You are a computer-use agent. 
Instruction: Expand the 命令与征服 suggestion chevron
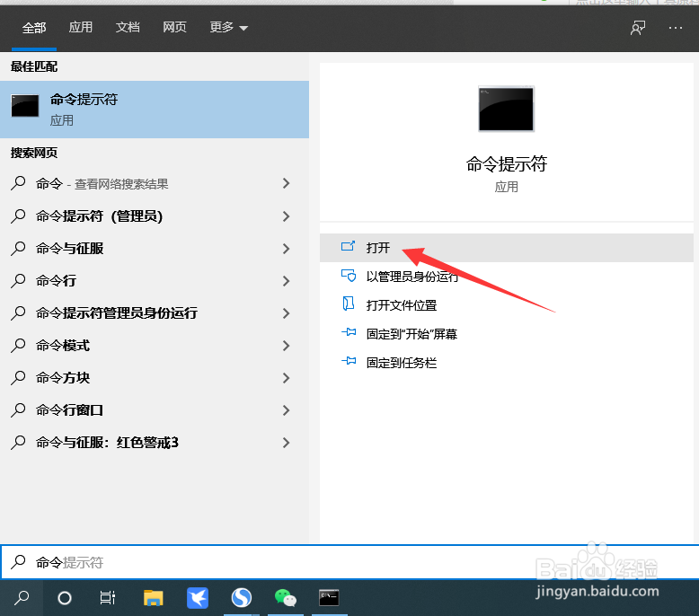tap(287, 249)
